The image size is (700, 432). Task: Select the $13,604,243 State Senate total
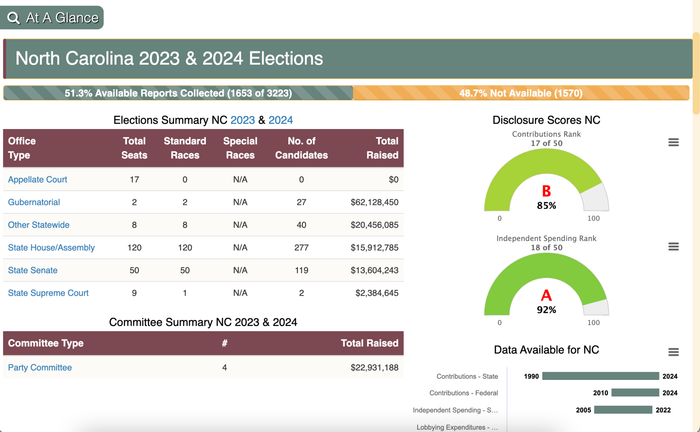tap(375, 270)
